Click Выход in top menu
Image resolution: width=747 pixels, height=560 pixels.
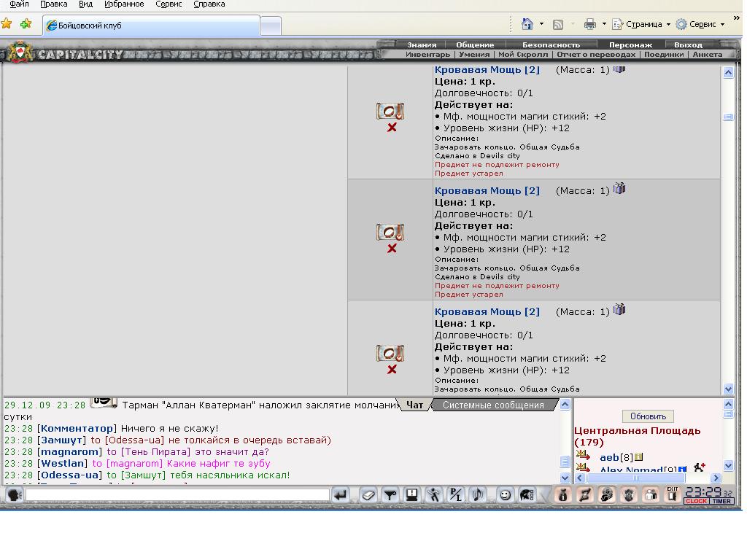click(x=689, y=44)
